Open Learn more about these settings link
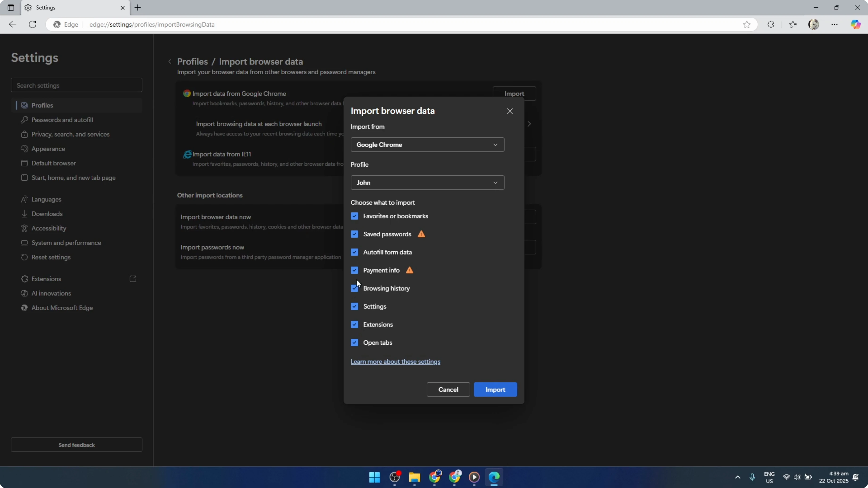 click(395, 362)
